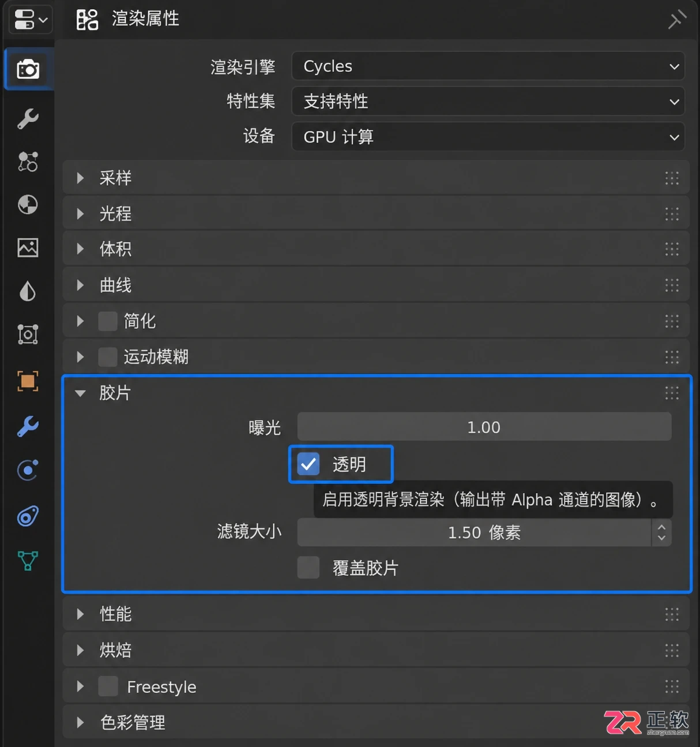This screenshot has width=700, height=747.
Task: Click the 渲染属性 header icon
Action: click(88, 19)
